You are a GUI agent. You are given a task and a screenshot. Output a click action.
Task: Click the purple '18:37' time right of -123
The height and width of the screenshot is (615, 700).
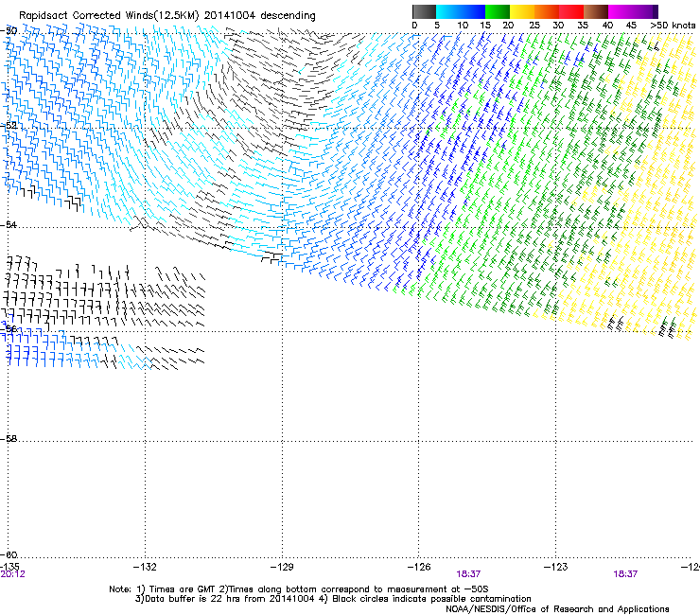coord(625,574)
